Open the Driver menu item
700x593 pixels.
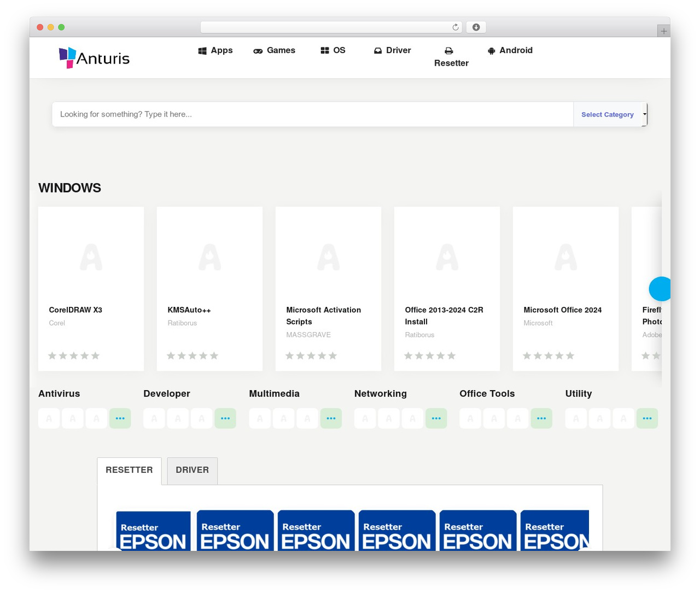(x=392, y=50)
